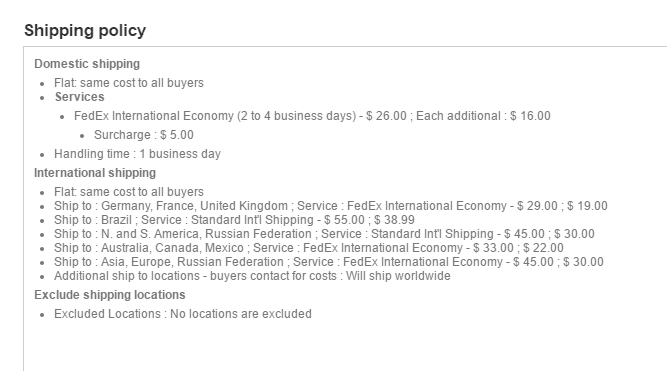Select the Brazil Standard Int'l Shipping line
667x371 pixels.
tap(234, 220)
